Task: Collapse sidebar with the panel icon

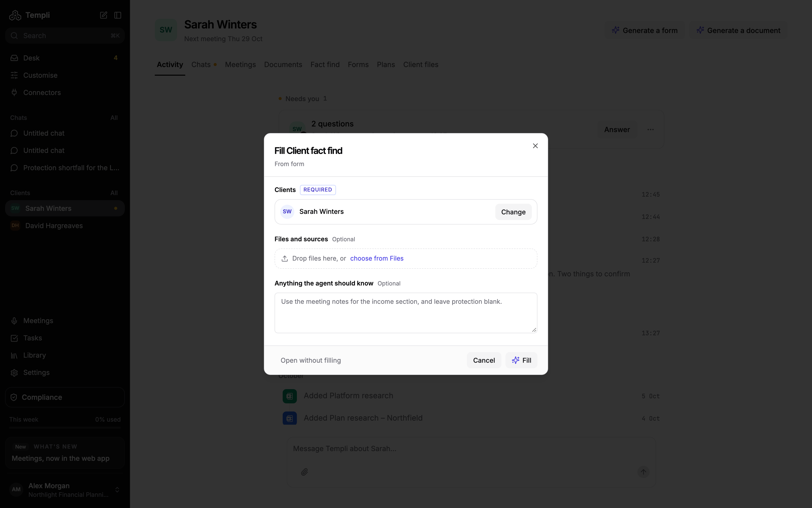Action: (117, 15)
